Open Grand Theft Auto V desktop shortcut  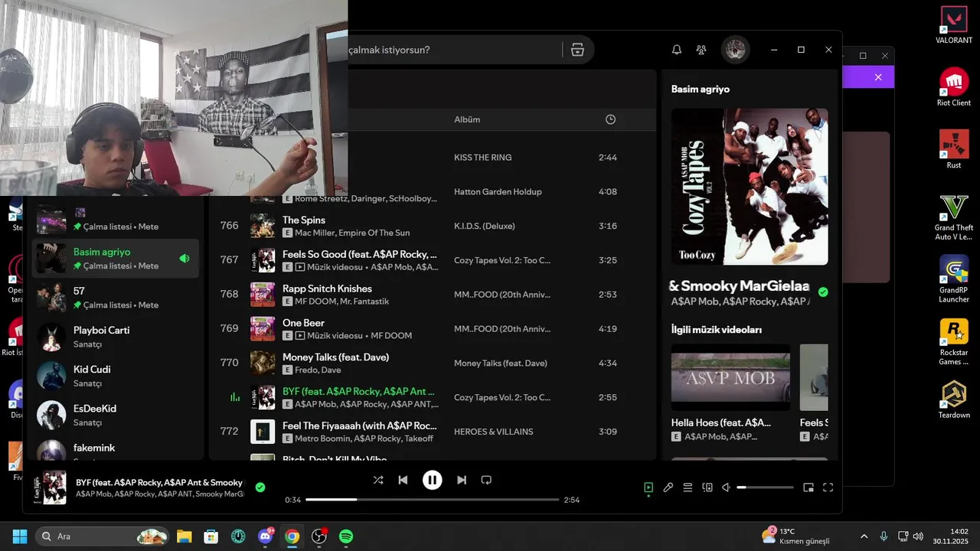pos(954,217)
